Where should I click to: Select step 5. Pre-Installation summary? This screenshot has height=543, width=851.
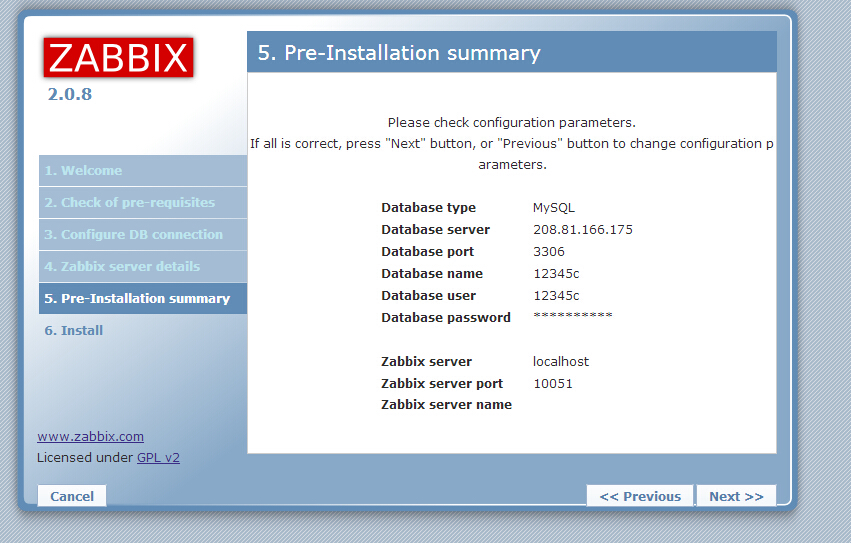[x=143, y=298]
